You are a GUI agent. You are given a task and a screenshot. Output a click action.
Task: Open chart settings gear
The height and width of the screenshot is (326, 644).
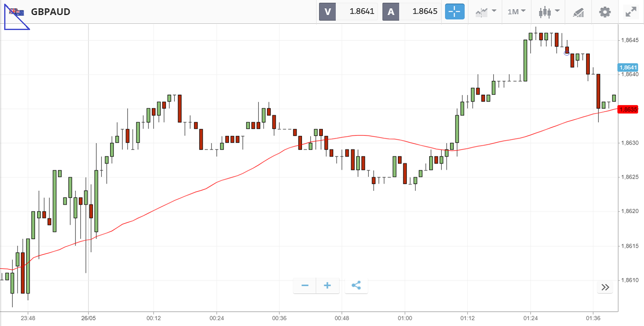tap(605, 12)
